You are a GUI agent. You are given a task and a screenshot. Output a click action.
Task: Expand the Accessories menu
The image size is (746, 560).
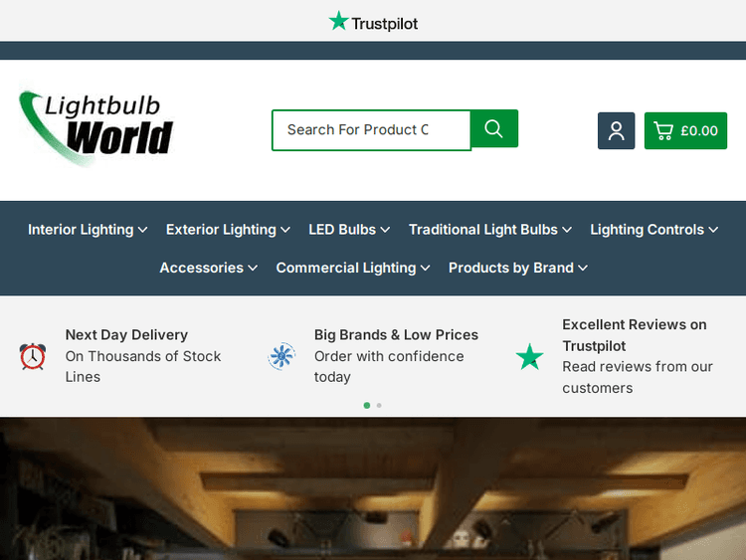[209, 268]
